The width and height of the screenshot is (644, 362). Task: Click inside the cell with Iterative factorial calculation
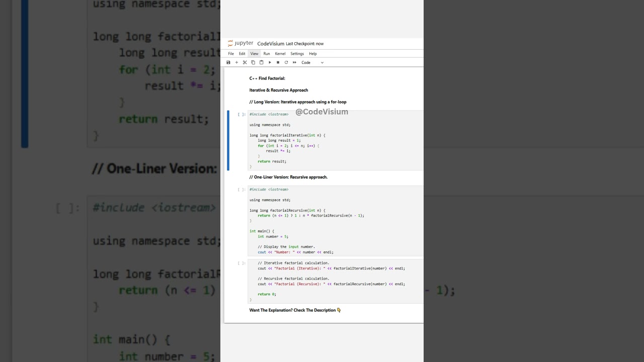(x=336, y=281)
